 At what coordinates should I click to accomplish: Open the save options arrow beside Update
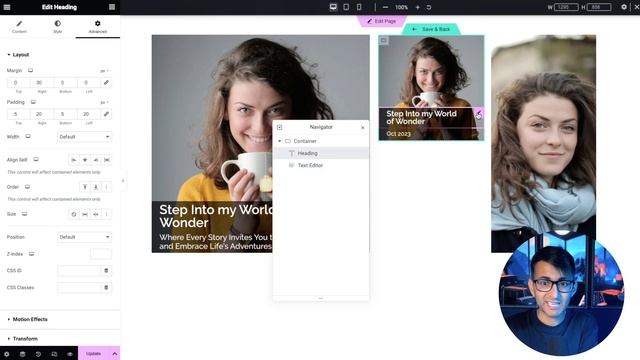(x=115, y=353)
